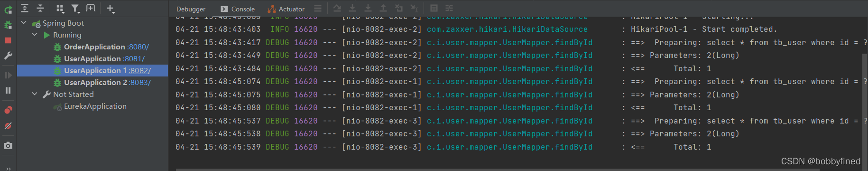868x171 pixels.
Task: Click the bug icon next to UserApplication 2
Action: click(x=57, y=82)
